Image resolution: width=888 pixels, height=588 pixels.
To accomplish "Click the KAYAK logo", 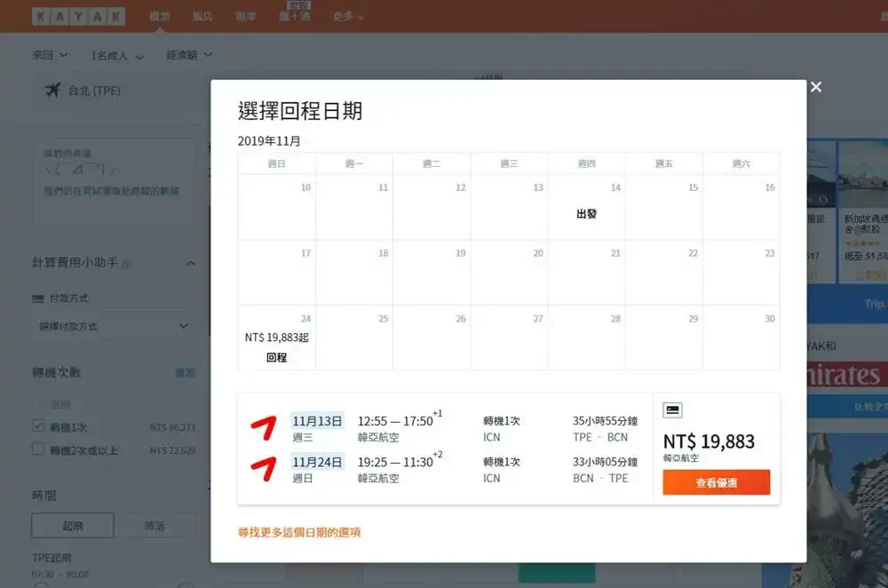I will (78, 16).
